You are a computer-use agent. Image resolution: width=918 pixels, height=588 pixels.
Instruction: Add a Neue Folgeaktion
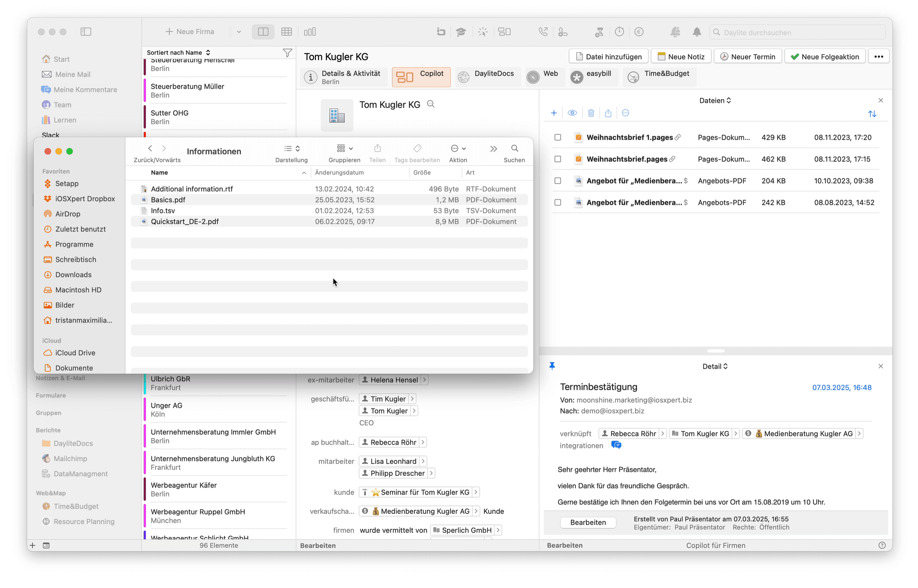click(x=825, y=56)
